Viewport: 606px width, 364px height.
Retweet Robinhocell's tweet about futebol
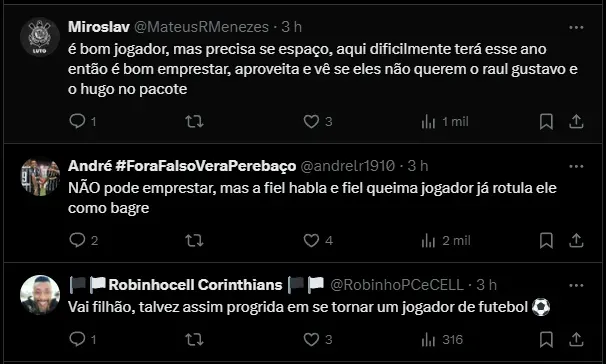[x=194, y=340]
